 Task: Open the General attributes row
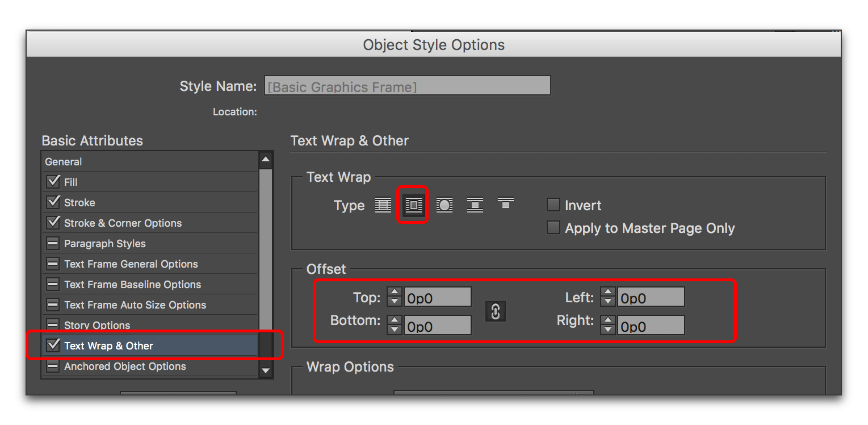coord(150,161)
